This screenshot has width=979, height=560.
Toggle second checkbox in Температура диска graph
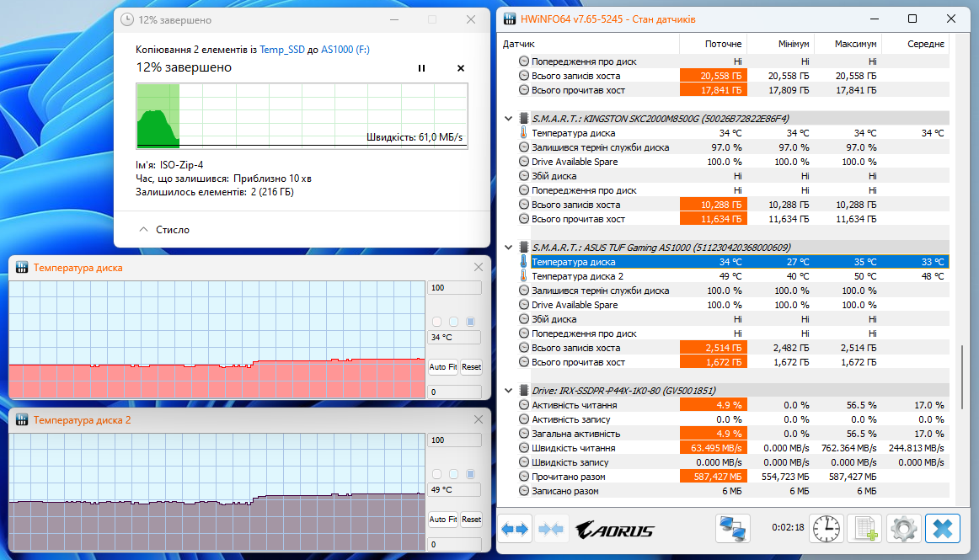point(454,322)
